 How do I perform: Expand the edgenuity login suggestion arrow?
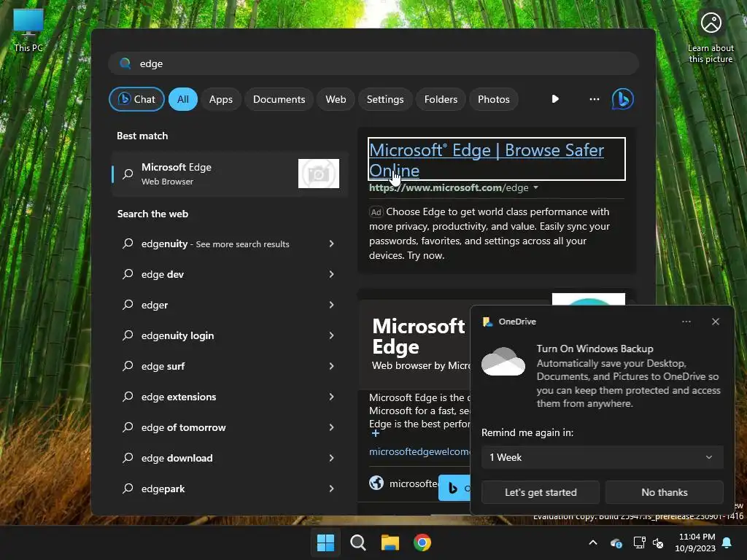[332, 335]
